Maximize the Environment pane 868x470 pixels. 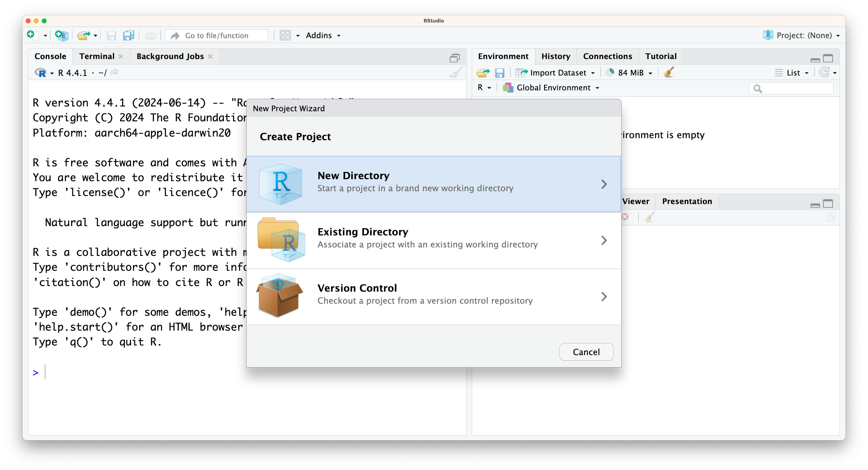pos(828,59)
